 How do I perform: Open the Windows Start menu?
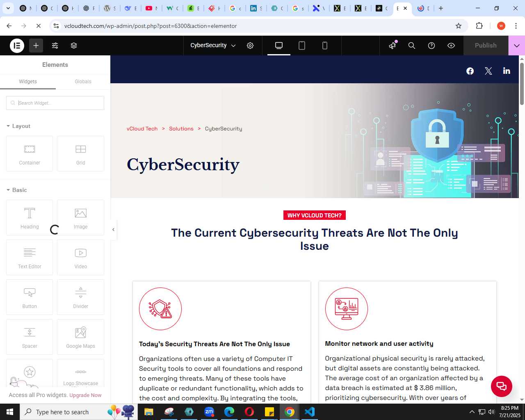10,412
